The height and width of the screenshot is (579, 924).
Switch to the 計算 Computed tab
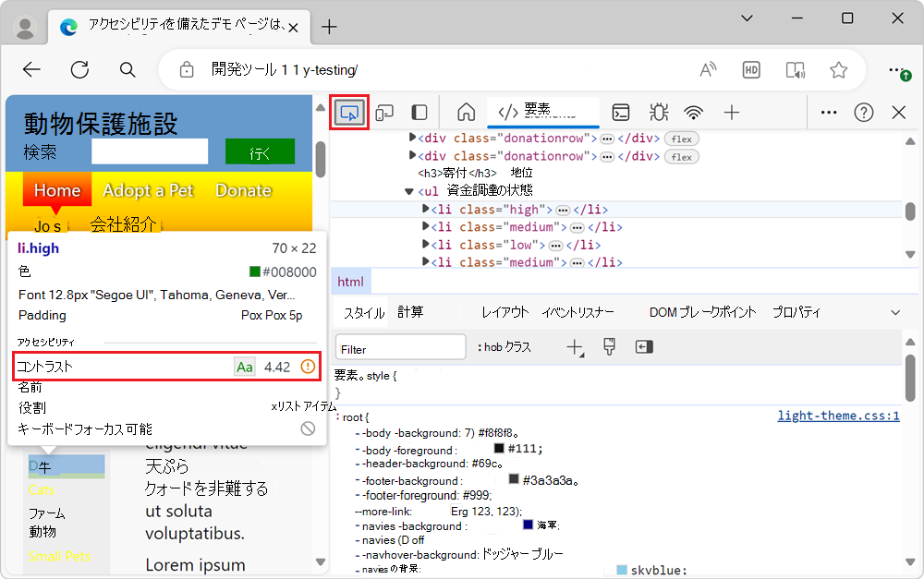(410, 312)
